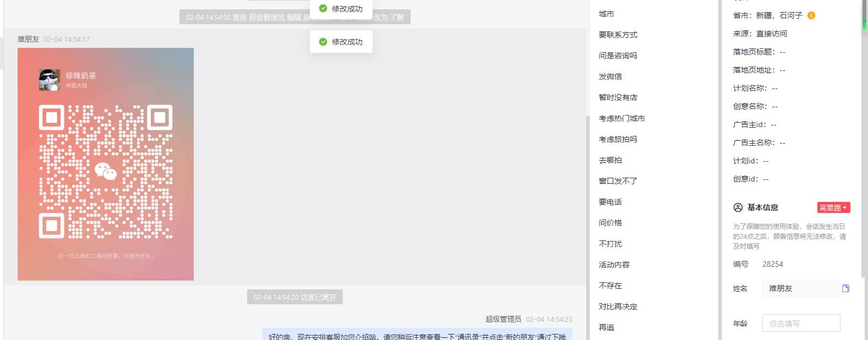This screenshot has width=868, height=340.
Task: Click the 姓名 field containing 难朋友
Action: click(801, 288)
